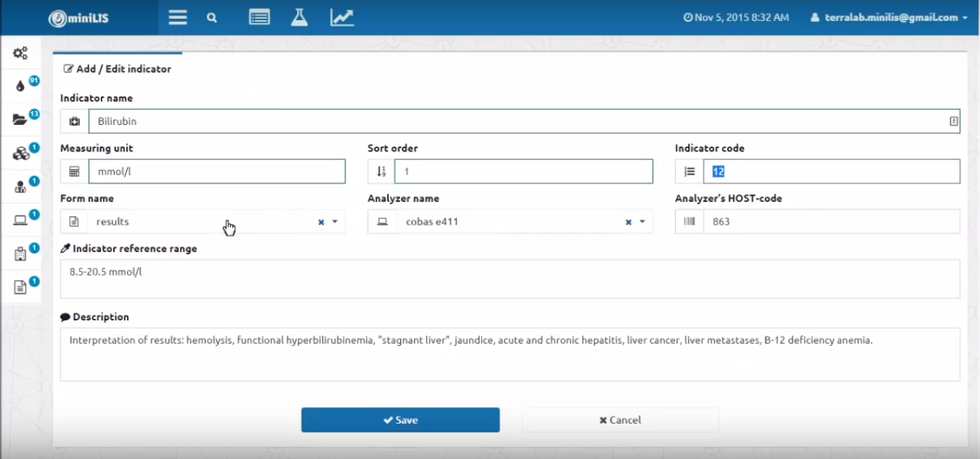Click the Analyzer's HOST-code field 863
The image size is (980, 459).
pyautogui.click(x=831, y=222)
